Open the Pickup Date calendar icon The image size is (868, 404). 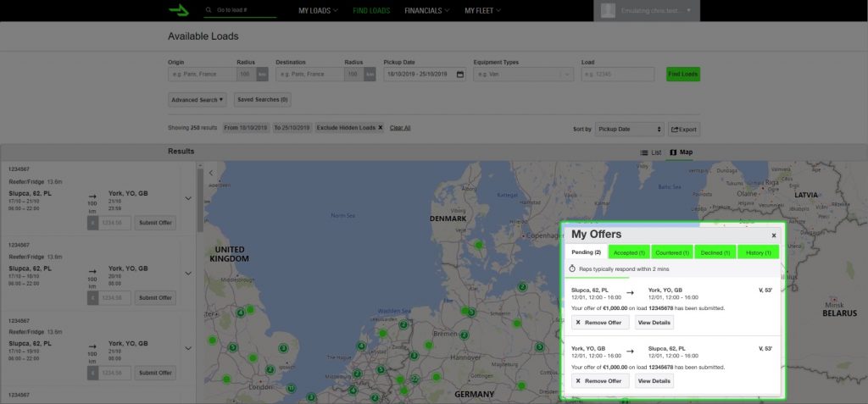(460, 75)
